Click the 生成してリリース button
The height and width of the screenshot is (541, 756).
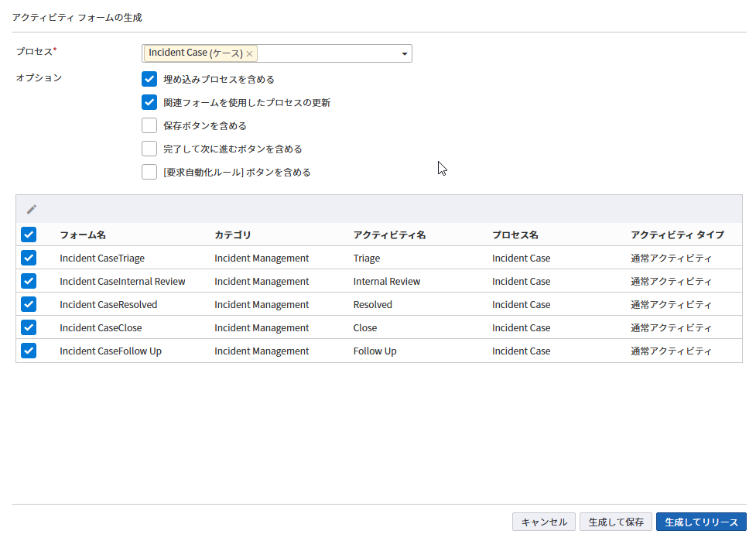(x=701, y=522)
